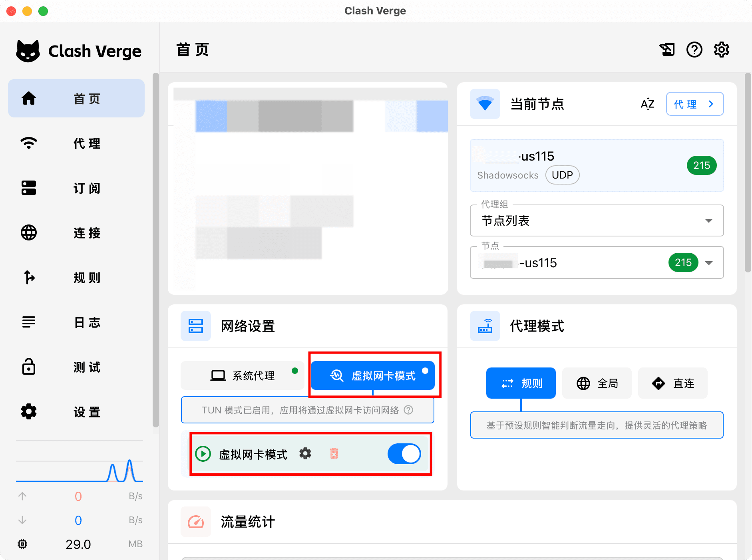This screenshot has width=752, height=560.
Task: Open TUN settings via gear beside 虚拟网卡模式
Action: click(x=305, y=454)
